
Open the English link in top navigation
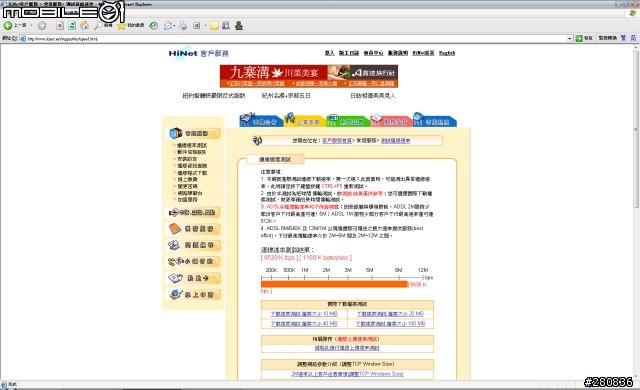click(447, 53)
